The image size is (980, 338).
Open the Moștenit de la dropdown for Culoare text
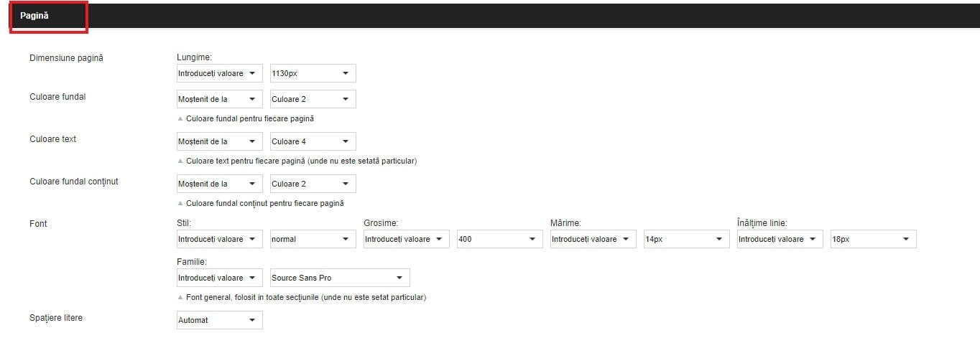pyautogui.click(x=220, y=141)
